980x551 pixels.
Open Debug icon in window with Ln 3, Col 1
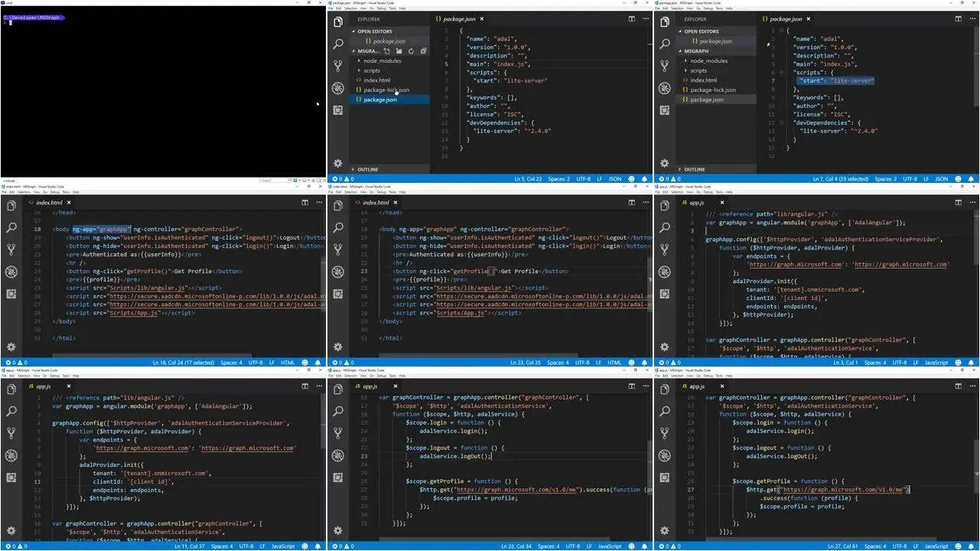tap(665, 272)
